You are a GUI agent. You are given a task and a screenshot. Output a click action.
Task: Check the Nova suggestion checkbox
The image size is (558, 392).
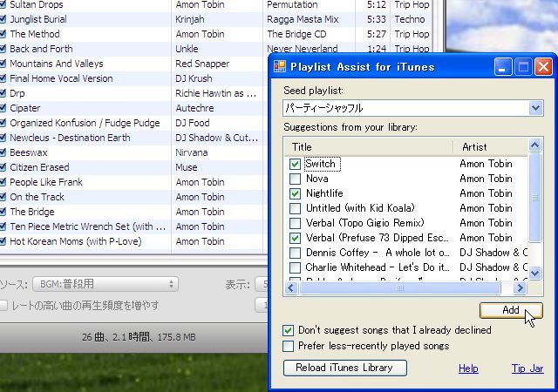tap(295, 179)
